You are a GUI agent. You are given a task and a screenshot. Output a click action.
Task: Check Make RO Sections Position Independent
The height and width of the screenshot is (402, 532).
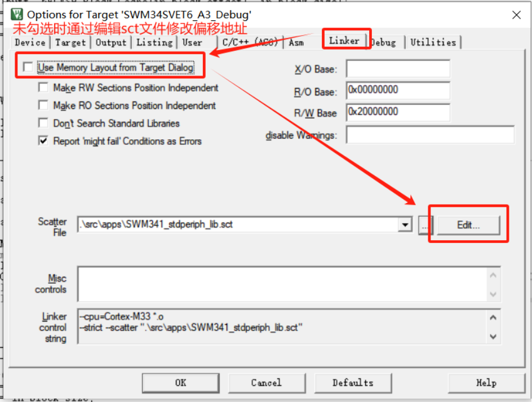point(43,105)
